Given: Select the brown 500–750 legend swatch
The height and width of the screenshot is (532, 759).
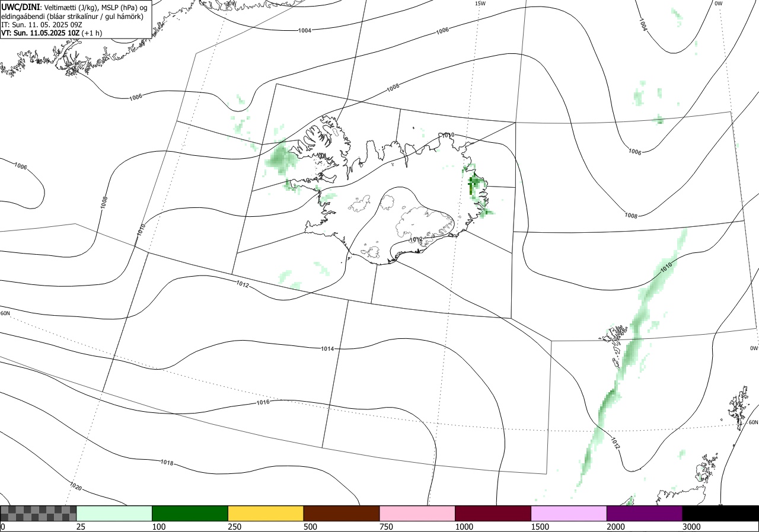Looking at the screenshot, I should [342, 513].
